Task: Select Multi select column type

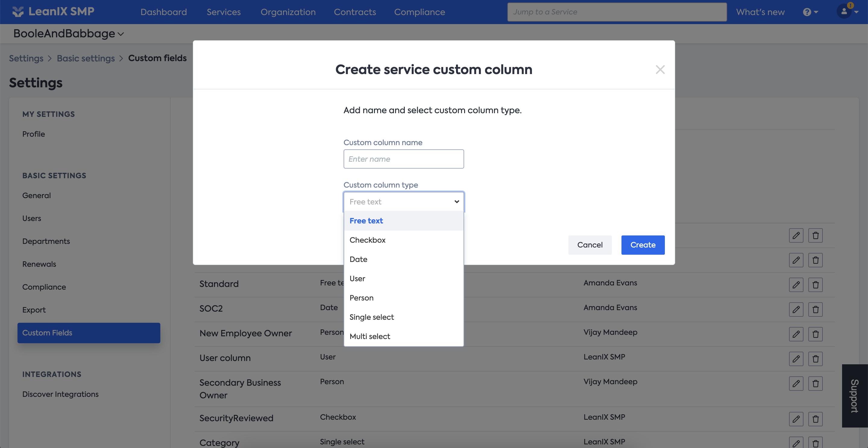Action: click(x=370, y=336)
